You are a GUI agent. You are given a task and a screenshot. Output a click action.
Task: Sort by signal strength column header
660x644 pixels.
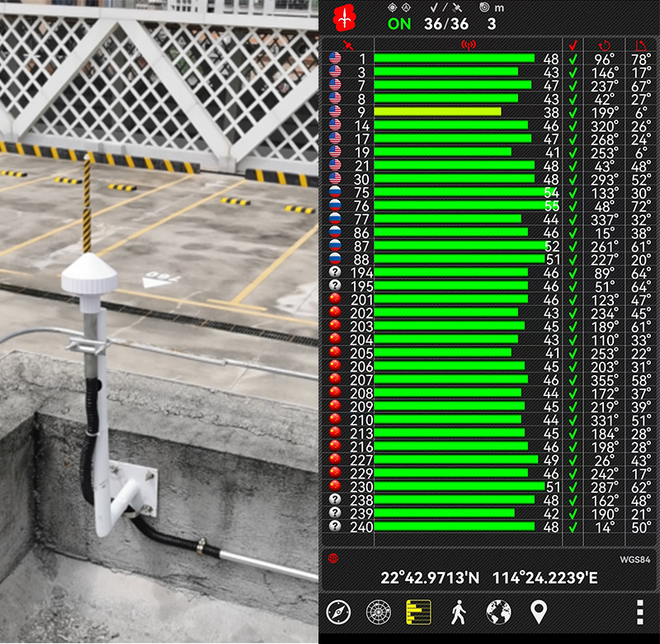pyautogui.click(x=468, y=45)
